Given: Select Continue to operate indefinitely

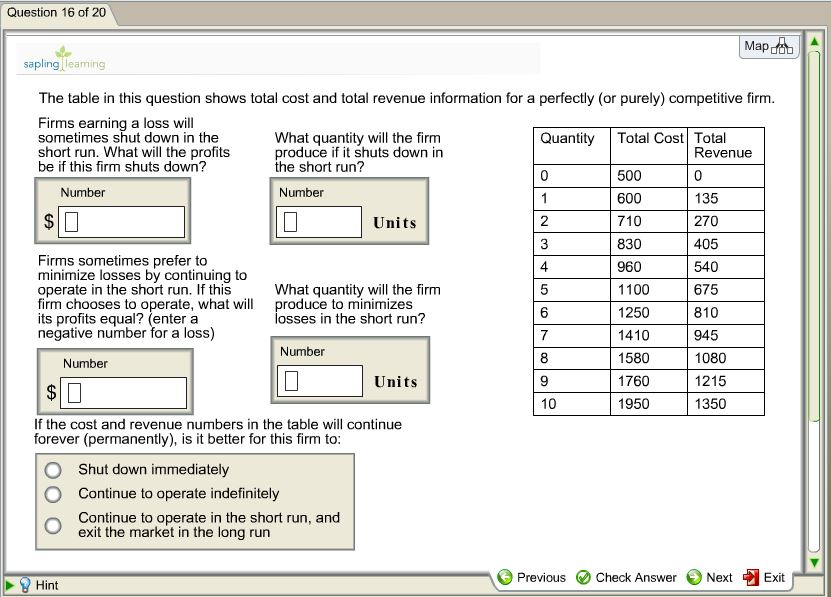Looking at the screenshot, I should coord(53,494).
